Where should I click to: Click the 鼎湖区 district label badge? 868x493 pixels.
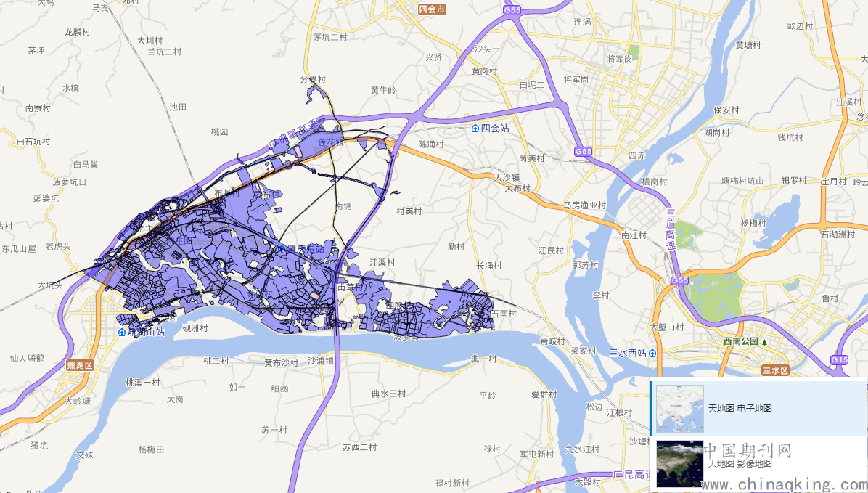(81, 365)
